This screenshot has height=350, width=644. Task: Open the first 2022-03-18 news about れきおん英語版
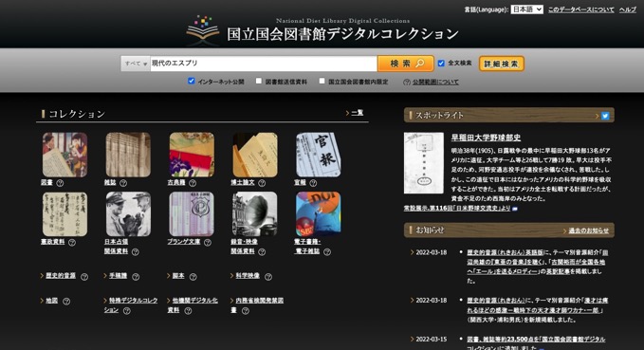[x=537, y=262]
